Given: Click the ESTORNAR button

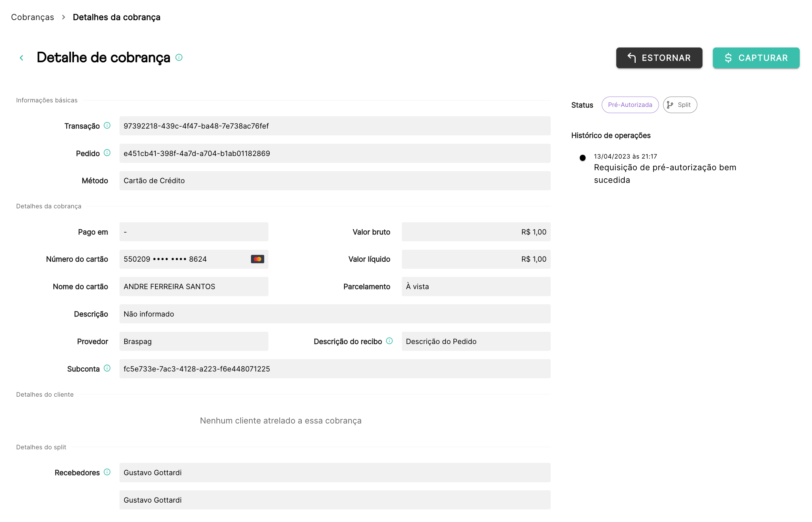Looking at the screenshot, I should point(659,58).
